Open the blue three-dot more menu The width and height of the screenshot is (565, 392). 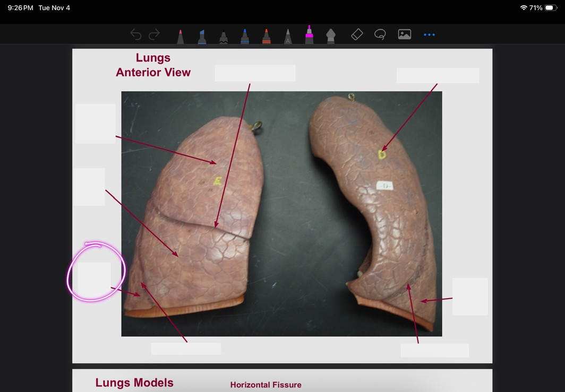[x=429, y=35]
